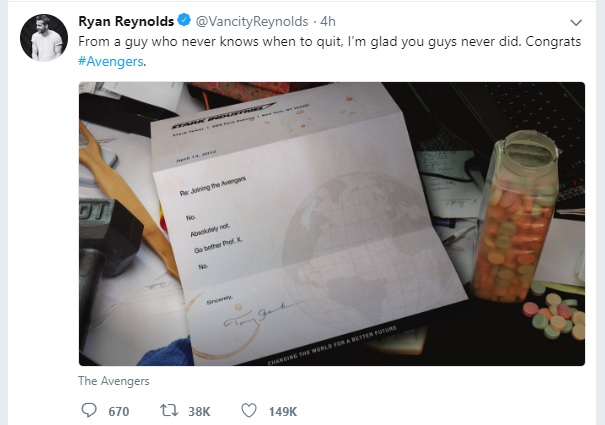This screenshot has height=425, width=605.
Task: Click the blue verified badge
Action: pos(185,20)
